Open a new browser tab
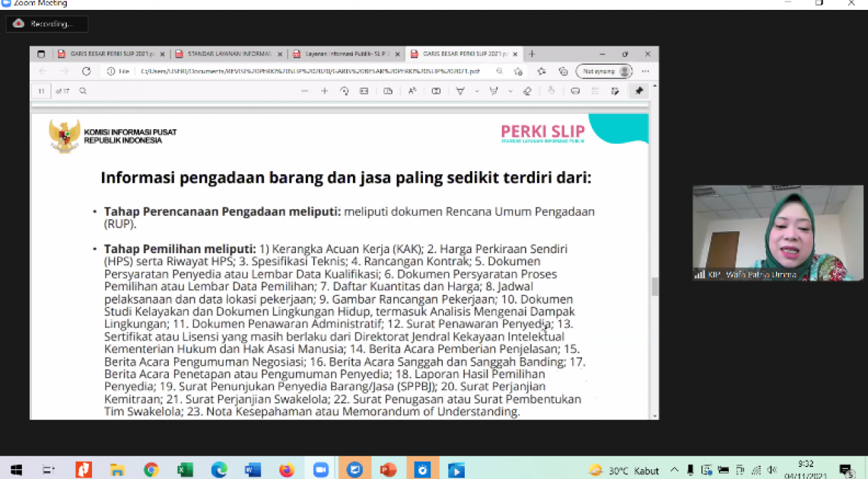868x479 pixels. tap(532, 54)
